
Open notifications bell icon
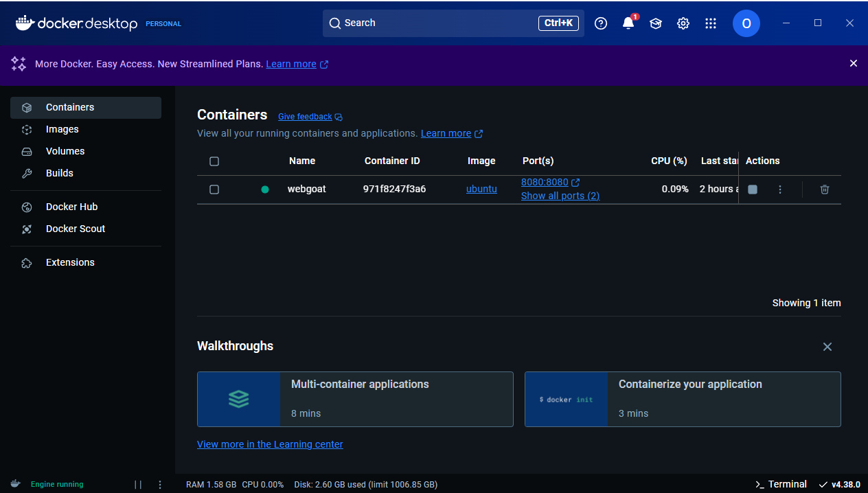[x=628, y=23]
